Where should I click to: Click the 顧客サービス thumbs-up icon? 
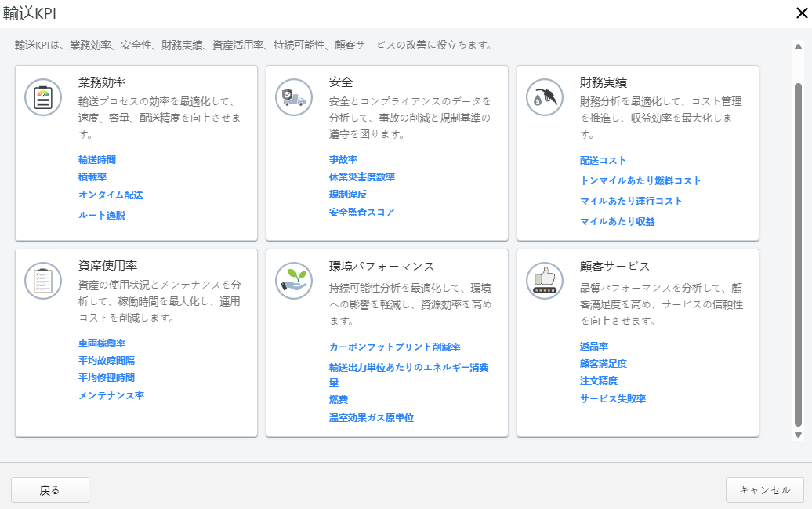544,279
